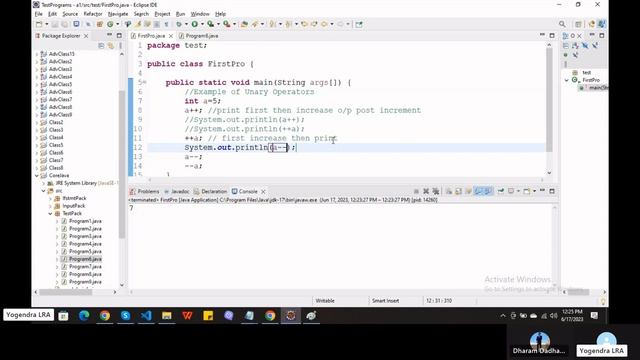Maximize the editor area
640x360 pixels.
[x=552, y=36]
